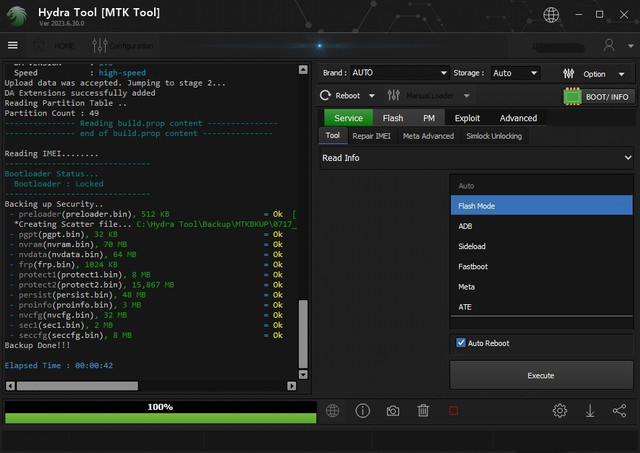
Task: Choose Flash Mode in the list
Action: pos(541,205)
